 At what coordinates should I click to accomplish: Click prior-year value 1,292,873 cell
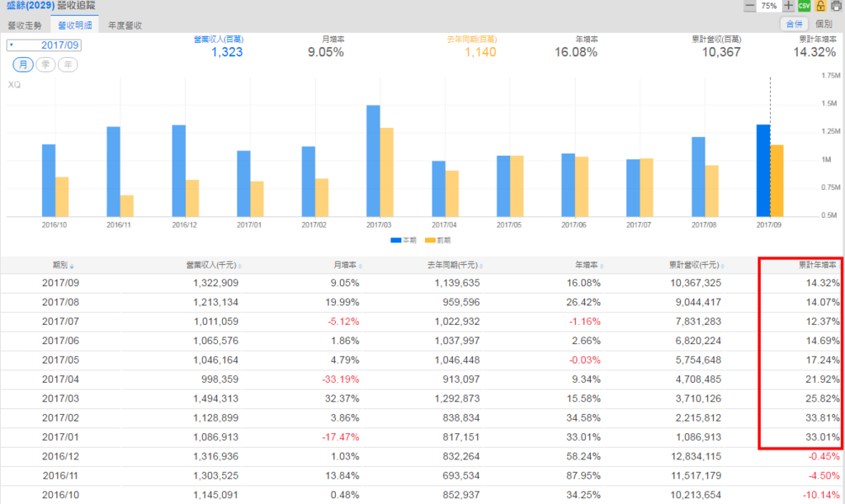(x=457, y=398)
